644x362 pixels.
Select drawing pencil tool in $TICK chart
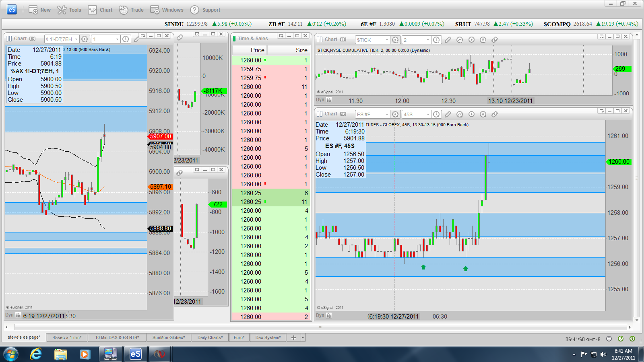pyautogui.click(x=448, y=40)
